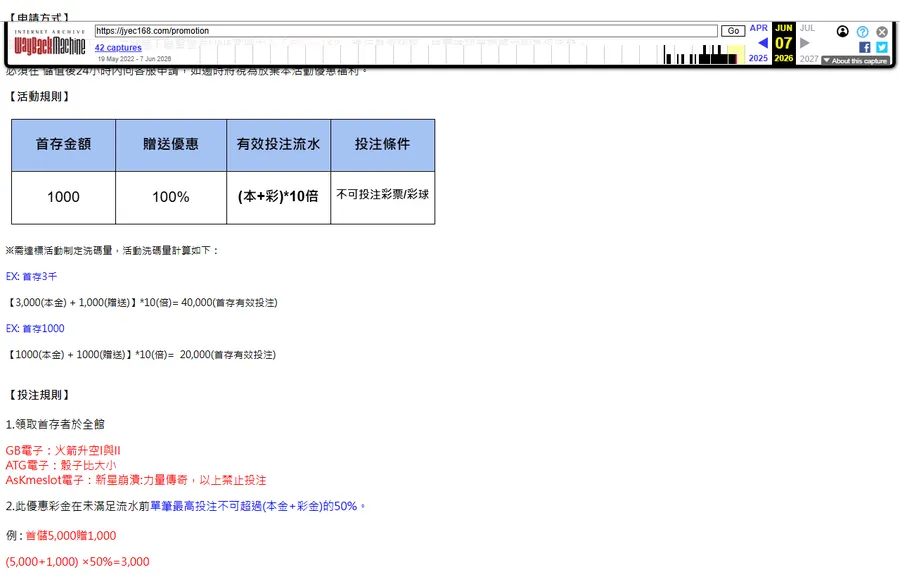Select 2025 previous year link
This screenshot has width=900, height=577.
coord(758,58)
